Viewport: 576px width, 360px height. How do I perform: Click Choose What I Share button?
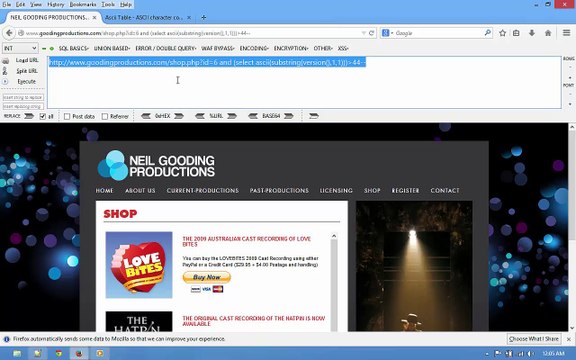(534, 339)
